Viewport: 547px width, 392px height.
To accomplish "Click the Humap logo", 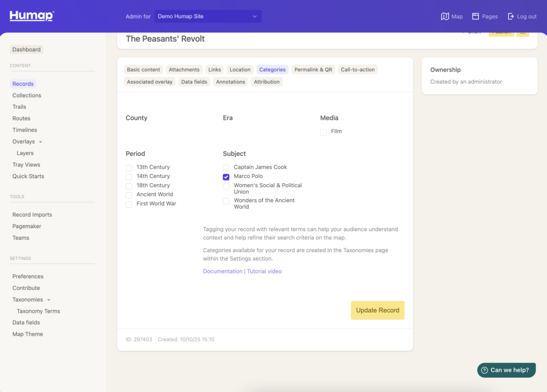I will point(32,16).
